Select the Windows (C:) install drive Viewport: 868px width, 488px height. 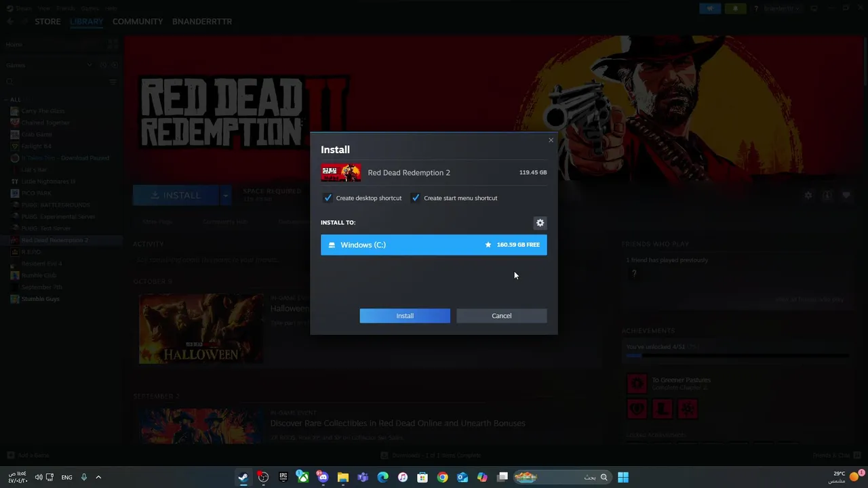pos(433,245)
